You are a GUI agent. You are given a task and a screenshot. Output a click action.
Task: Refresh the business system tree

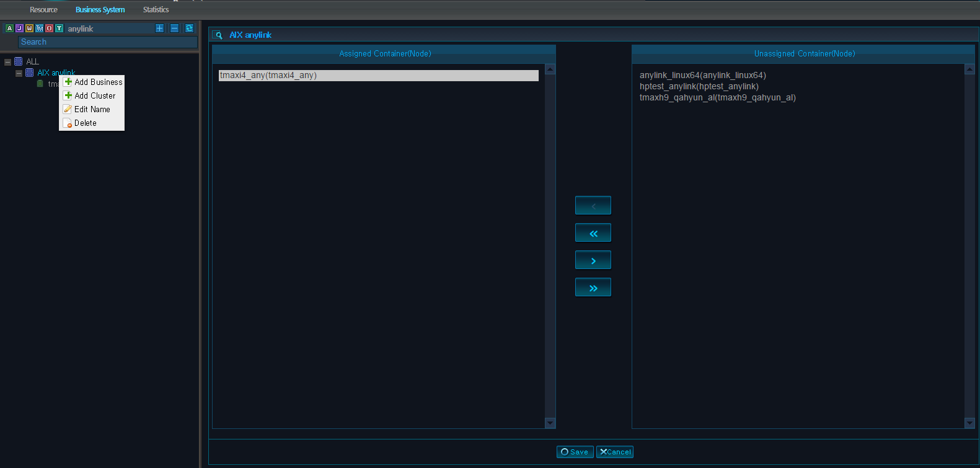[189, 29]
